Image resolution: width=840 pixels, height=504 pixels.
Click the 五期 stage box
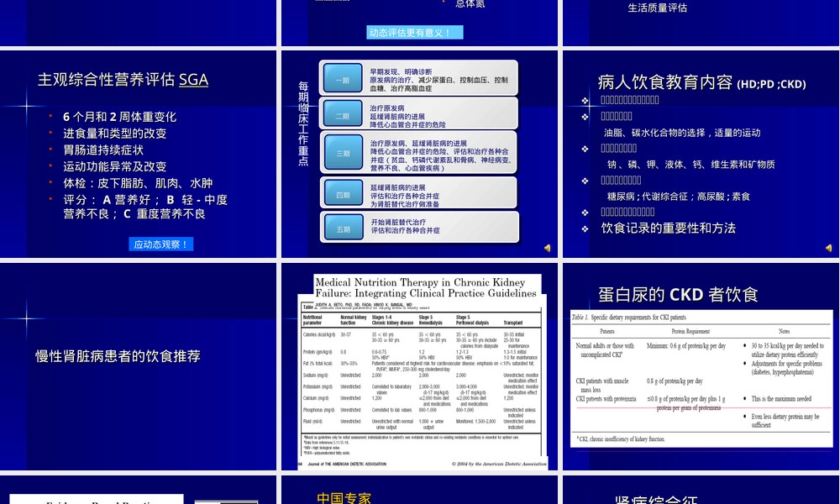pyautogui.click(x=343, y=228)
